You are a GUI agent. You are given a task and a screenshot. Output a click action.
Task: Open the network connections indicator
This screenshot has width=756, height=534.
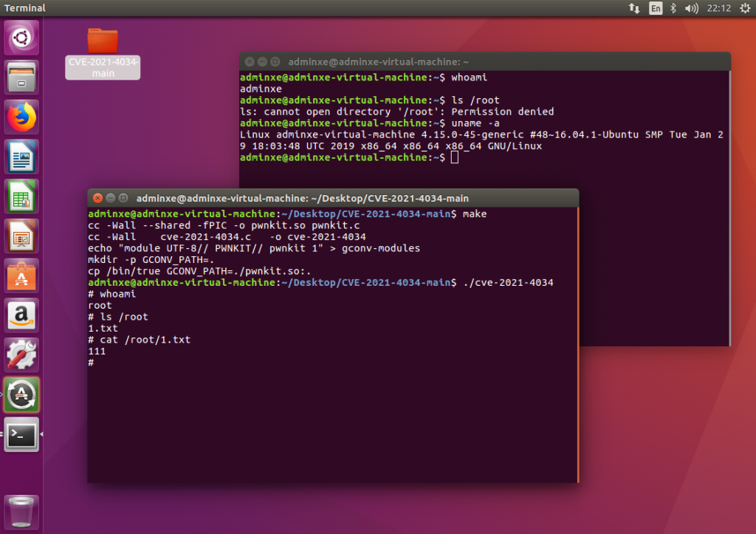click(x=634, y=8)
